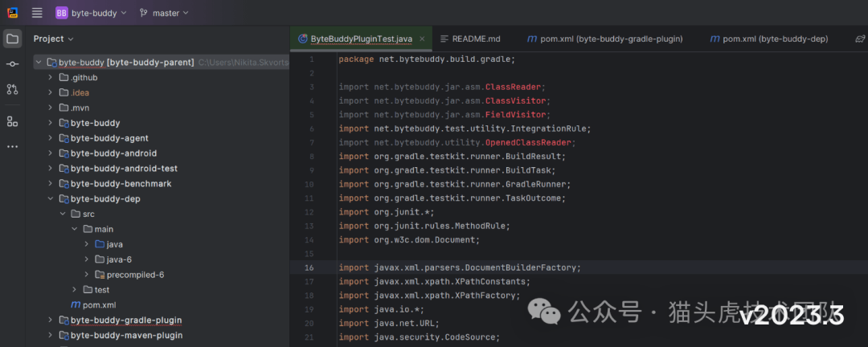The width and height of the screenshot is (868, 347).
Task: Select pom.xml under byte-buddy-dep
Action: point(99,305)
